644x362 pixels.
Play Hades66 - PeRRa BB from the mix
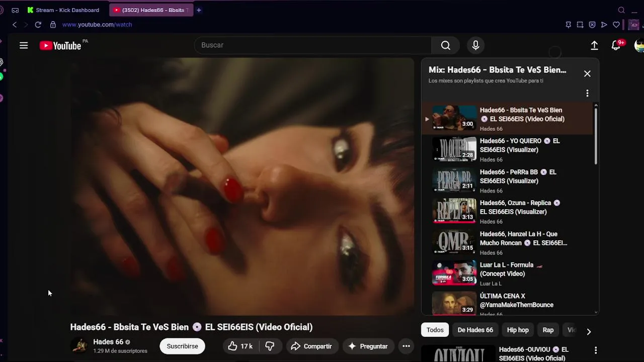(508, 180)
